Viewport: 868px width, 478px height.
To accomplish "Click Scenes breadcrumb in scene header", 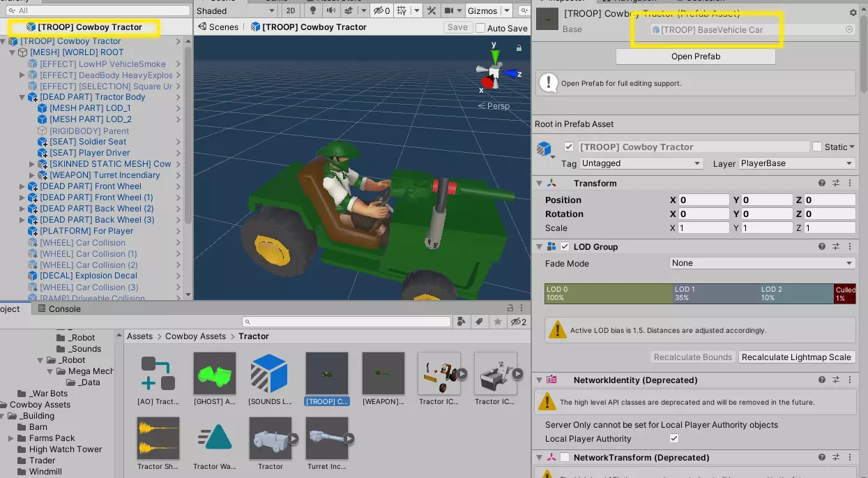I will click(x=218, y=27).
